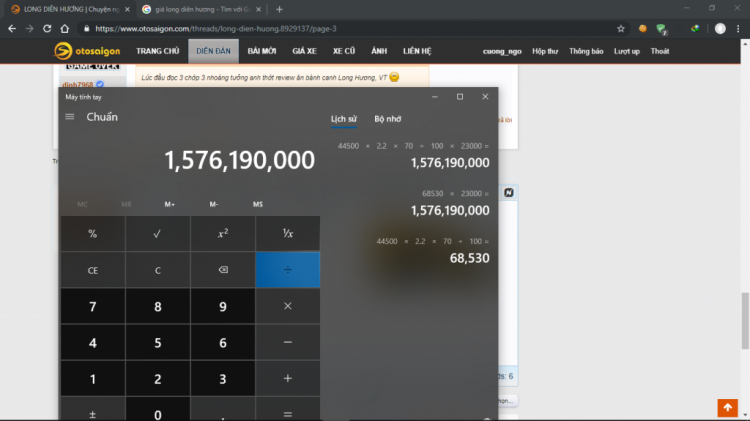The image size is (750, 421).
Task: Open DIỄN ĐÀN forum menu item
Action: pyautogui.click(x=213, y=51)
